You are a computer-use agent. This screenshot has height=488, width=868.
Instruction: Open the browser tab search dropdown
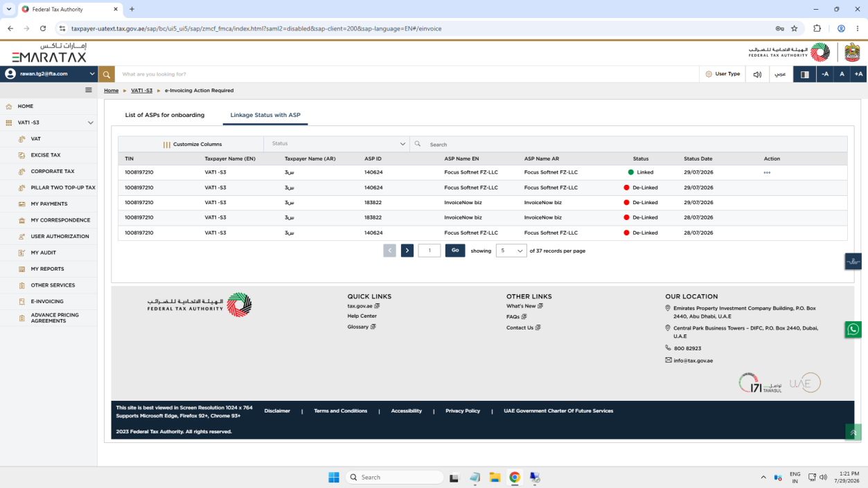coord(8,9)
